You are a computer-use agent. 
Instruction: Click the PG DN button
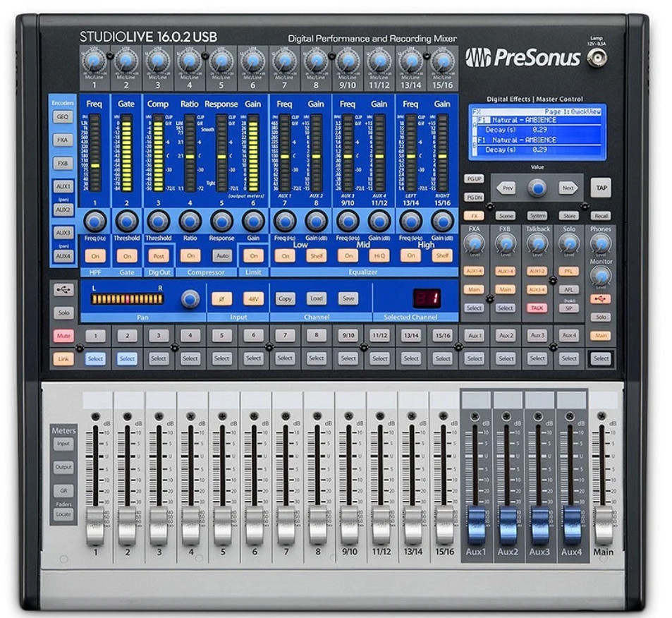point(474,198)
